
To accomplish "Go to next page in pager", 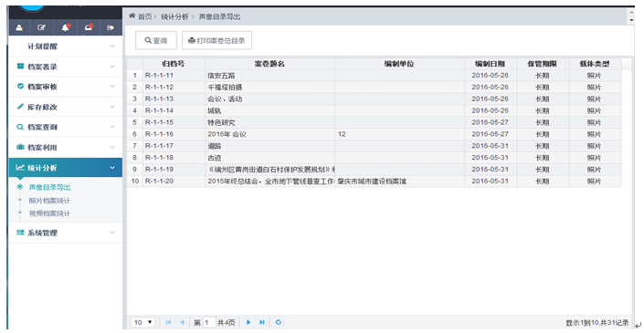I will [x=248, y=322].
